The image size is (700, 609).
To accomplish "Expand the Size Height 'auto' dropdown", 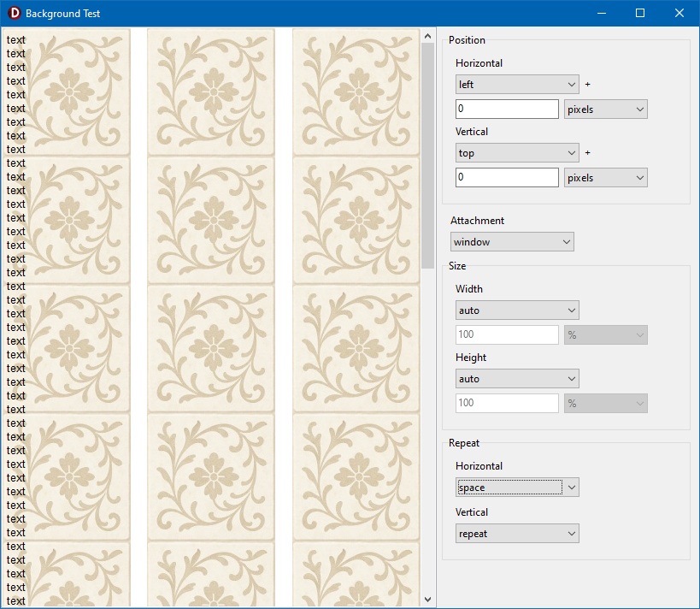I will [517, 379].
